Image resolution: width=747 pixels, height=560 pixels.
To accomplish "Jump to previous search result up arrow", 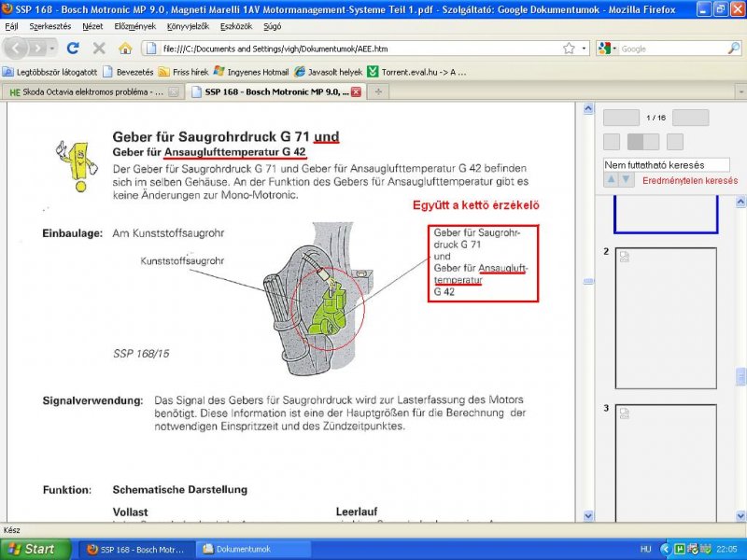I will 612,179.
